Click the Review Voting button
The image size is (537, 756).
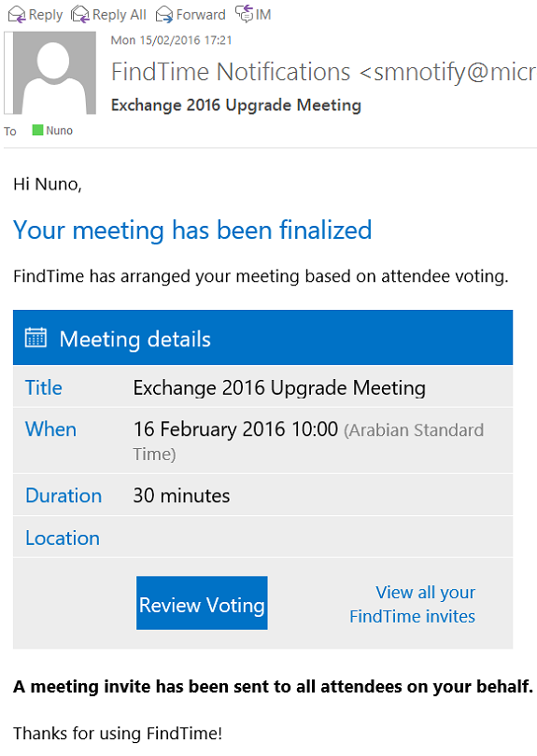(202, 603)
